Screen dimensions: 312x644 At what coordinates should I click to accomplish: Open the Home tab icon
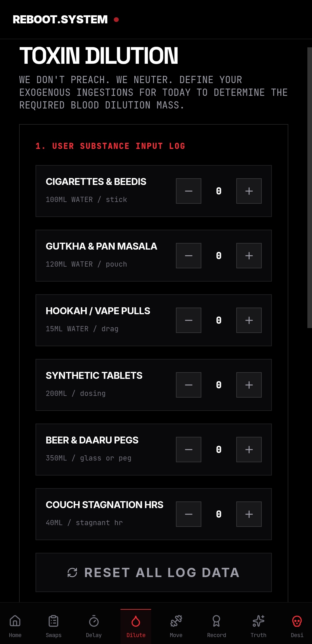coord(15,621)
